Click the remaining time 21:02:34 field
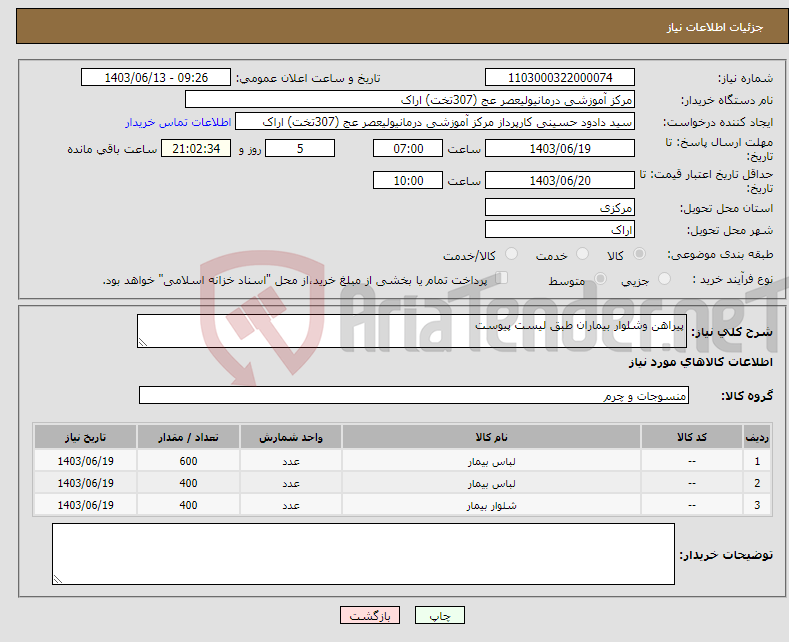The height and width of the screenshot is (642, 789). pyautogui.click(x=196, y=148)
